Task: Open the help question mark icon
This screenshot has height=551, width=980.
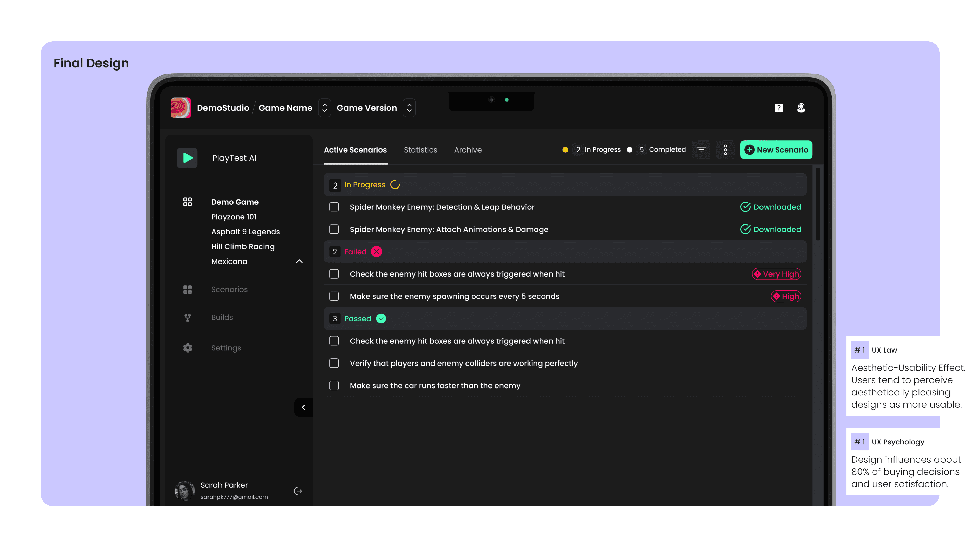Action: click(779, 108)
